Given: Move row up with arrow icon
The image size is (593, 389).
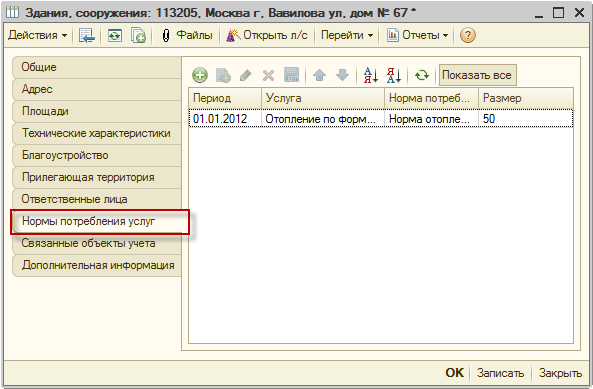Looking at the screenshot, I should pyautogui.click(x=320, y=75).
